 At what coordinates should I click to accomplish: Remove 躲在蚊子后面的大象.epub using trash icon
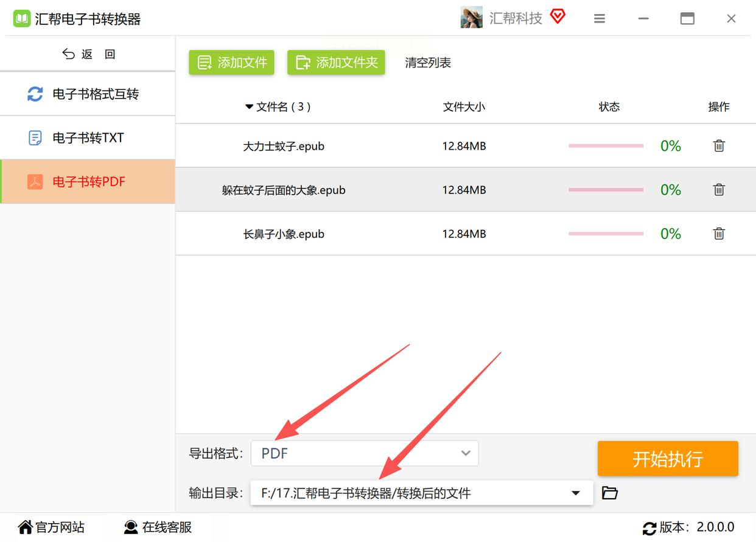point(719,190)
